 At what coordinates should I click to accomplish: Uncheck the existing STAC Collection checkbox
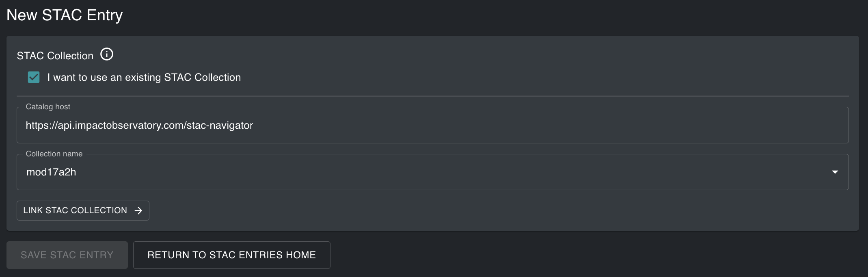pyautogui.click(x=34, y=77)
